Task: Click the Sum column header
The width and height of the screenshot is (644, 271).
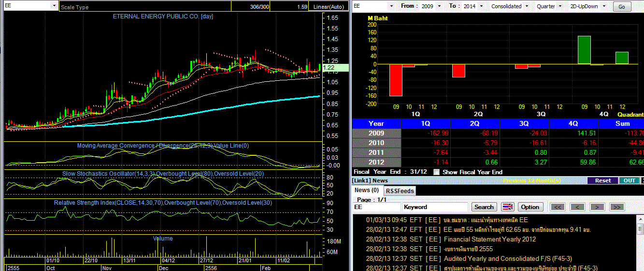Action: pyautogui.click(x=621, y=123)
